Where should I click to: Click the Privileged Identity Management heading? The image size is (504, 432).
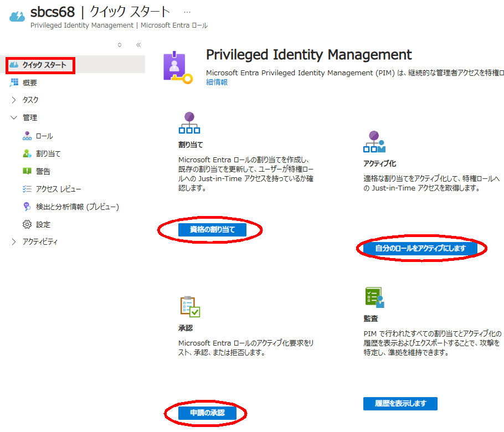pos(308,55)
